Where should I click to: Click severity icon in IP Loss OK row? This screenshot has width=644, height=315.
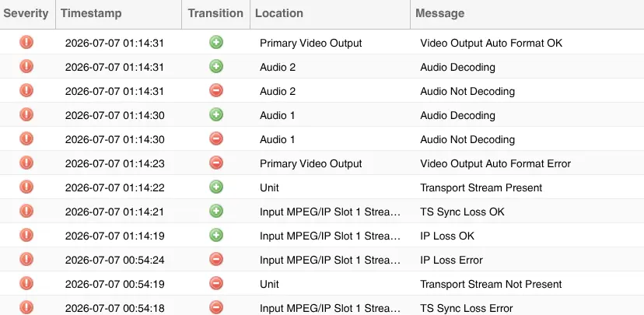(26, 236)
